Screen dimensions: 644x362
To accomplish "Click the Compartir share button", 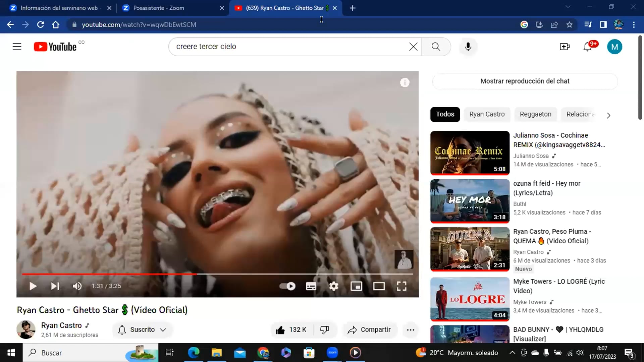I will 369,330.
